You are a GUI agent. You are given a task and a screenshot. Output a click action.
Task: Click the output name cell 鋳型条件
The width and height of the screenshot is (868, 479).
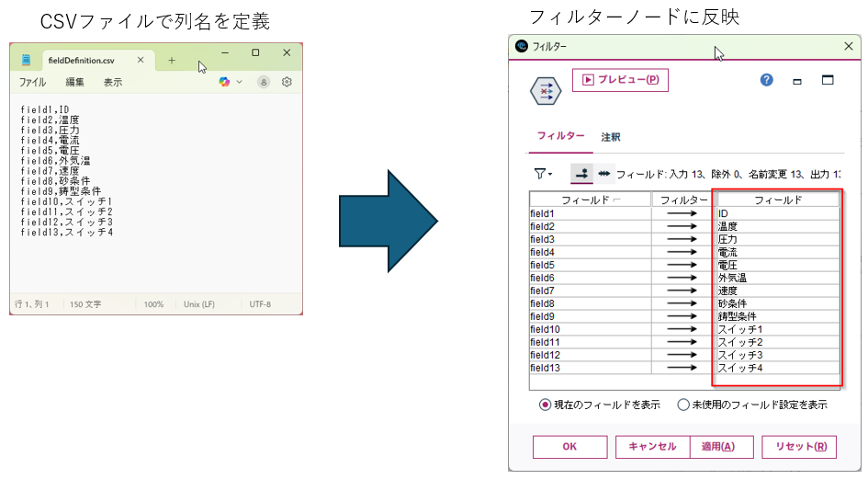tap(778, 316)
